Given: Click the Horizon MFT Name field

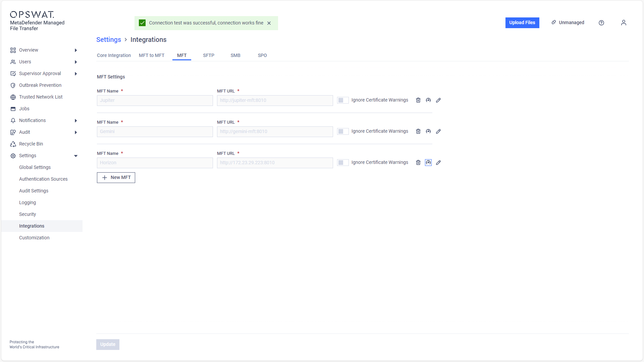Looking at the screenshot, I should (155, 163).
